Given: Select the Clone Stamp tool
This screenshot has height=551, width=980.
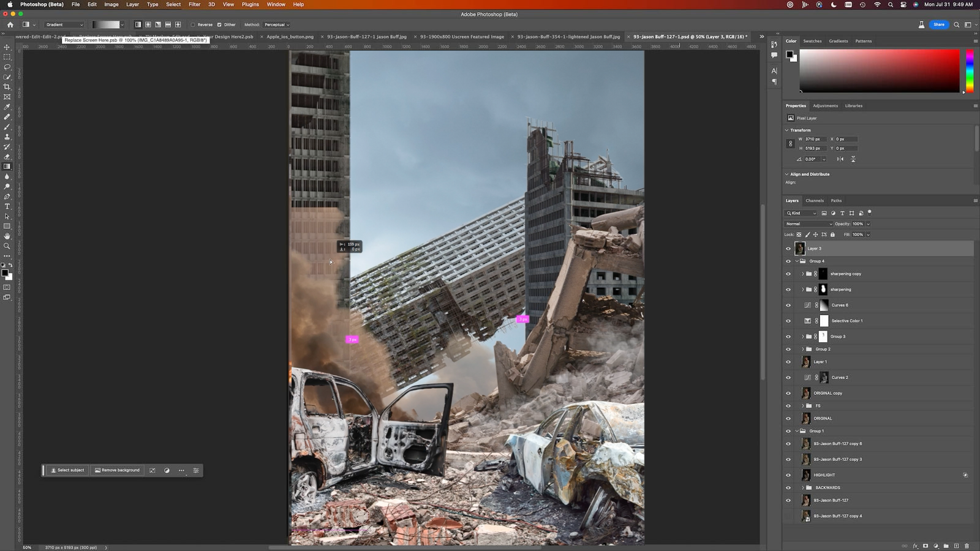Looking at the screenshot, I should click(7, 137).
